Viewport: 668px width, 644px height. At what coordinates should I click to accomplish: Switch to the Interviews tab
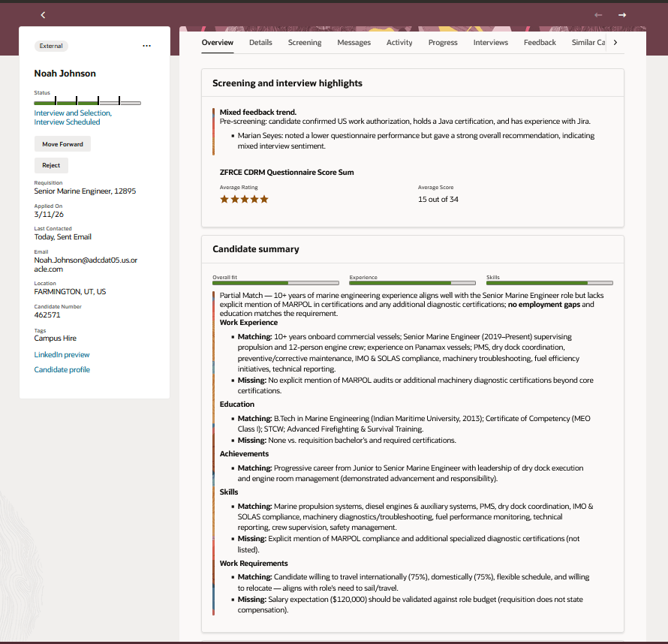point(490,43)
